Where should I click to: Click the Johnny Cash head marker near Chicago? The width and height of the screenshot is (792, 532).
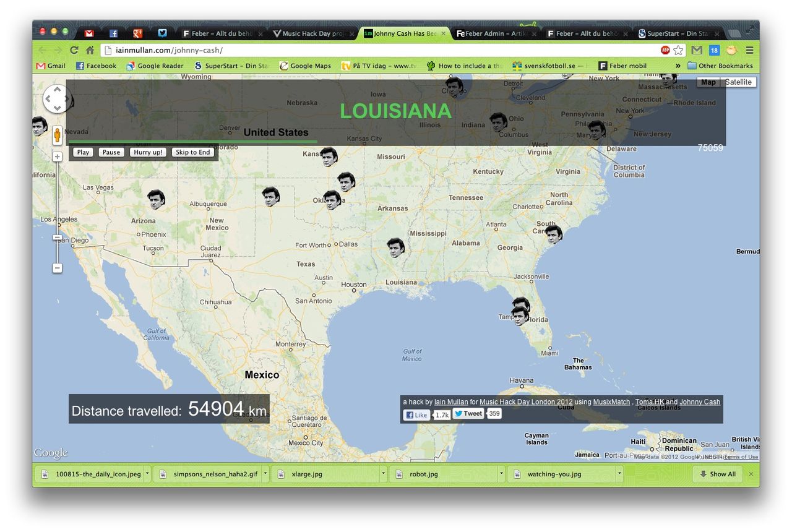pos(454,87)
